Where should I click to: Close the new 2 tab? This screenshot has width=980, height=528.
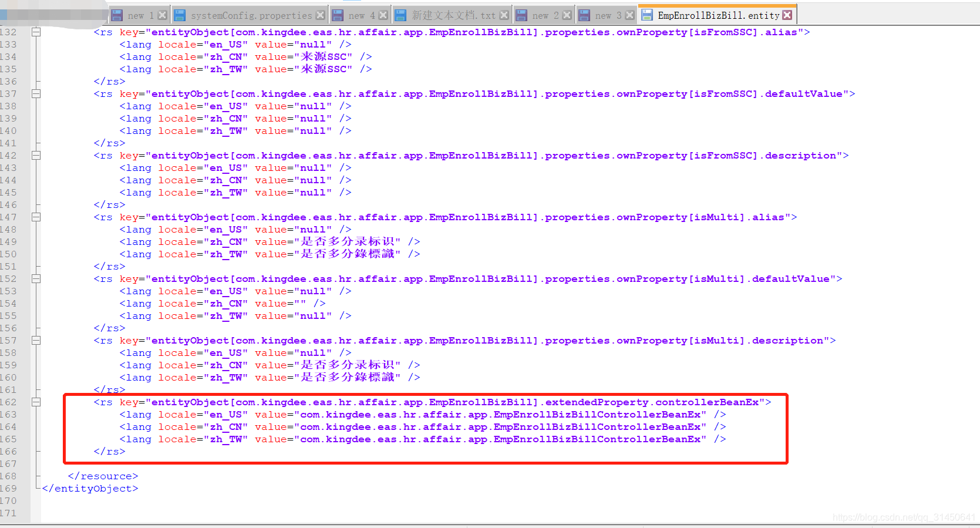[567, 15]
